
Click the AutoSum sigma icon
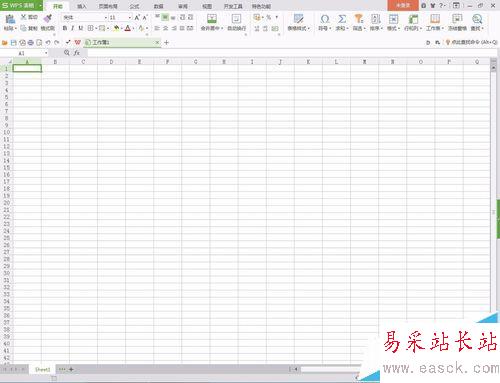pyautogui.click(x=342, y=18)
